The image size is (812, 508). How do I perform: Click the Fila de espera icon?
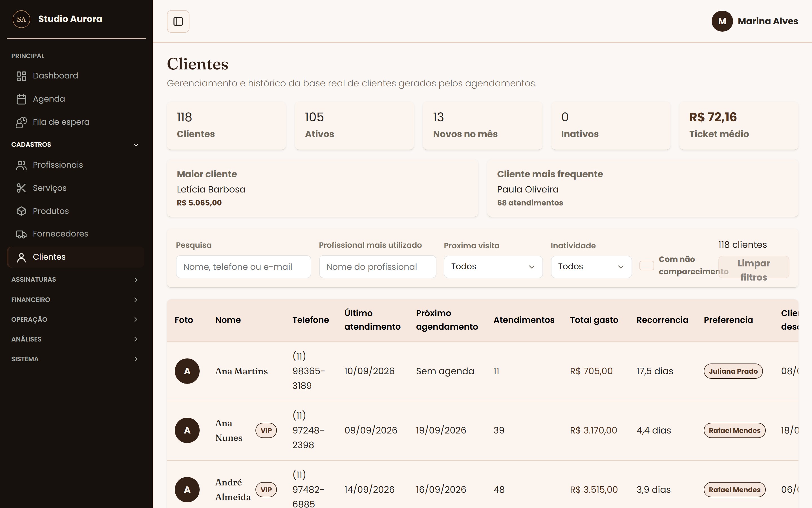(21, 122)
